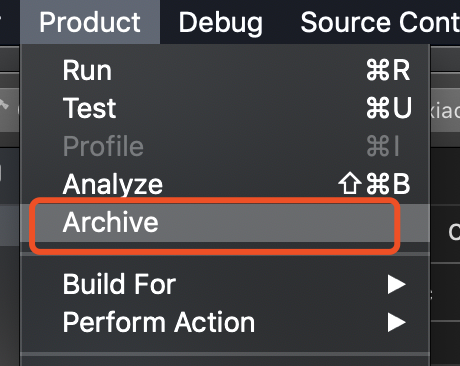
Task: Open the Perform Action submenu
Action: coord(225,322)
